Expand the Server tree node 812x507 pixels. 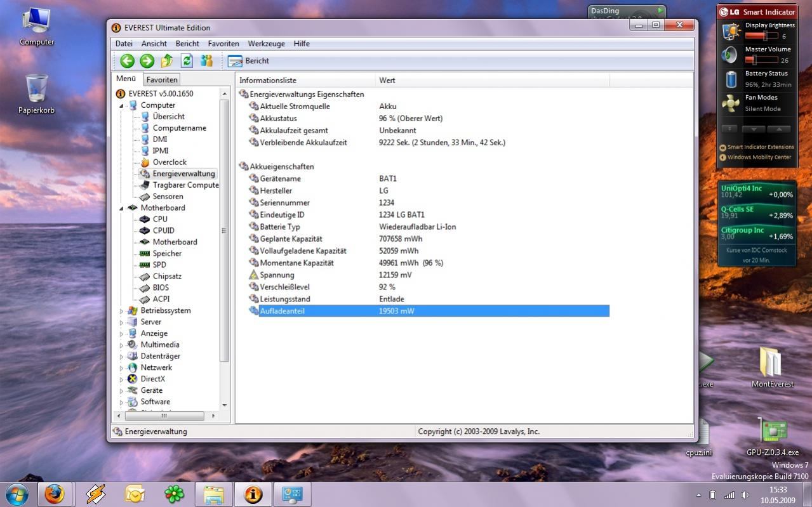[x=122, y=322]
